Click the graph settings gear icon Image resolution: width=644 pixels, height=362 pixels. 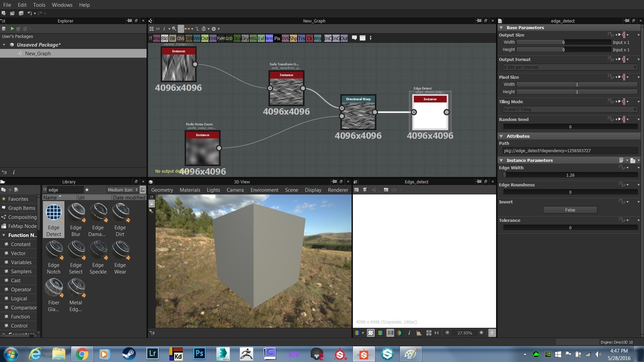point(214,29)
